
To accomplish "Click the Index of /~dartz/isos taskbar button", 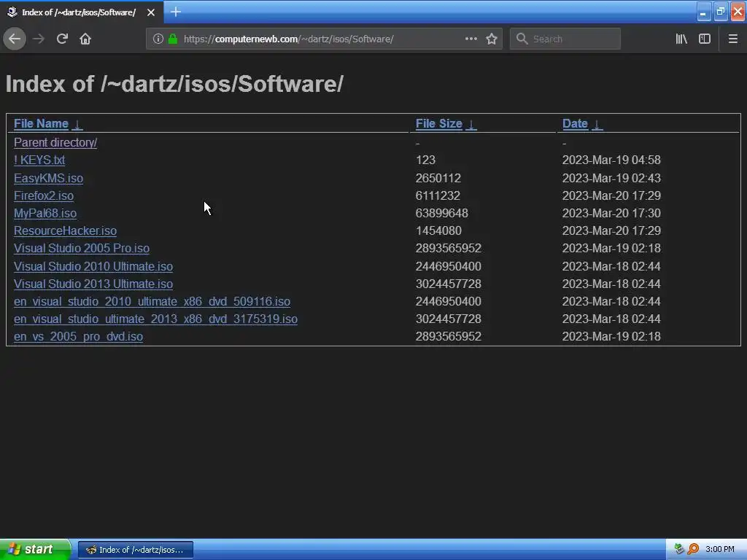I will pos(135,550).
